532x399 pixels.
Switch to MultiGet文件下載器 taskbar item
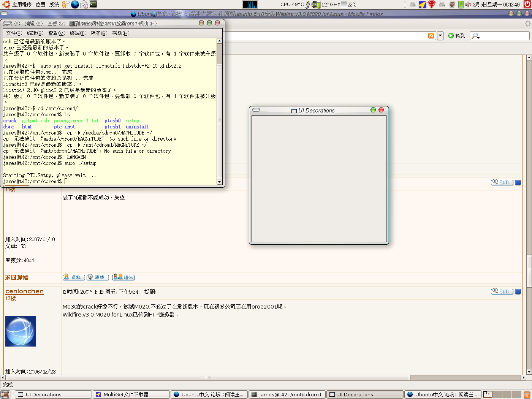coord(130,394)
